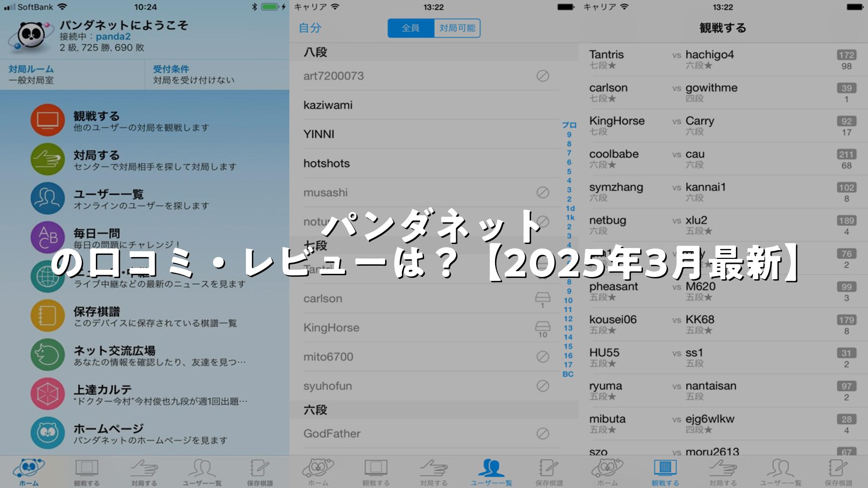This screenshot has height=488, width=868.
Task: Watch KingHorse vs Carry game
Action: (723, 126)
